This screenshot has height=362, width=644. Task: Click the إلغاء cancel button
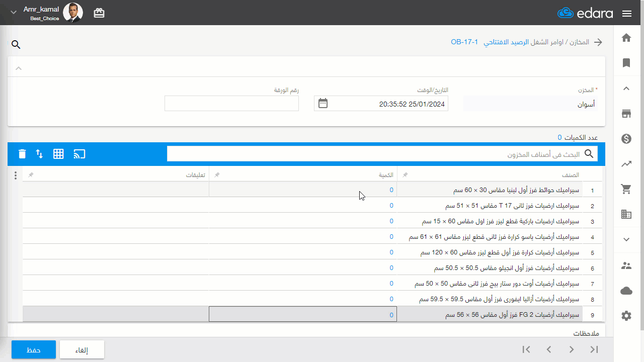tap(82, 349)
